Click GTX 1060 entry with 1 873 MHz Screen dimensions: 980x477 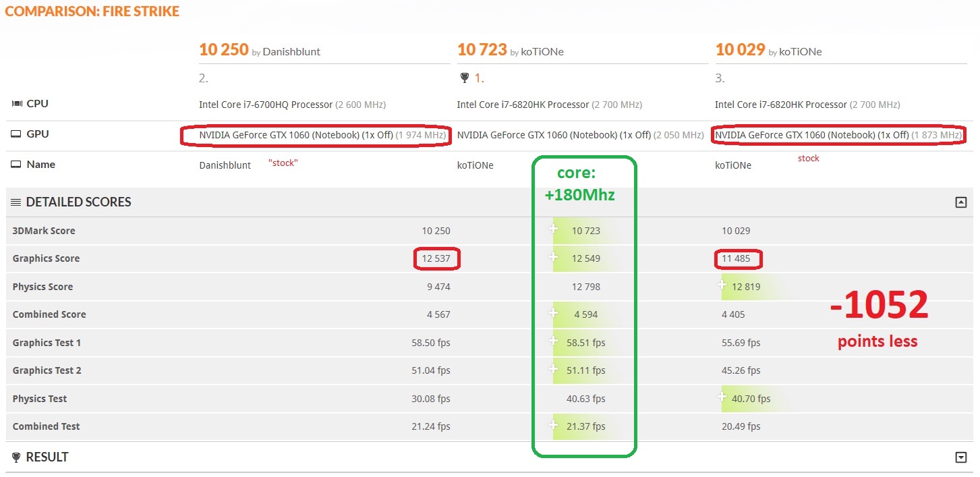coord(838,135)
